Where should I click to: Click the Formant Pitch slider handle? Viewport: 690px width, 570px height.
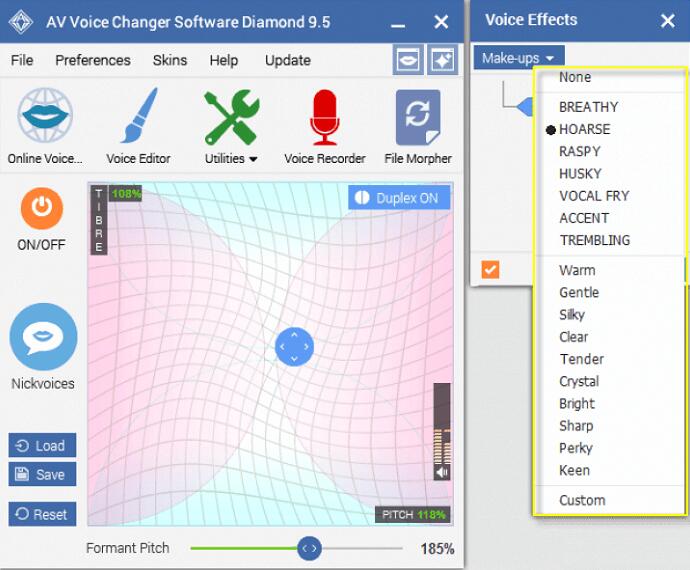309,548
